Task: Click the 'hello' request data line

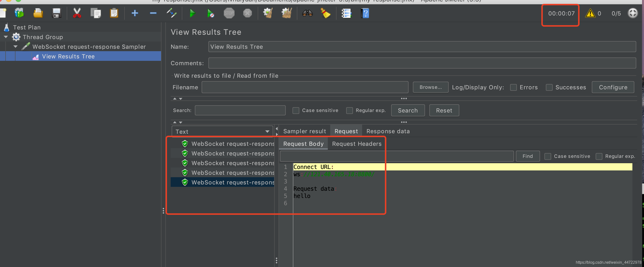Action: point(302,196)
